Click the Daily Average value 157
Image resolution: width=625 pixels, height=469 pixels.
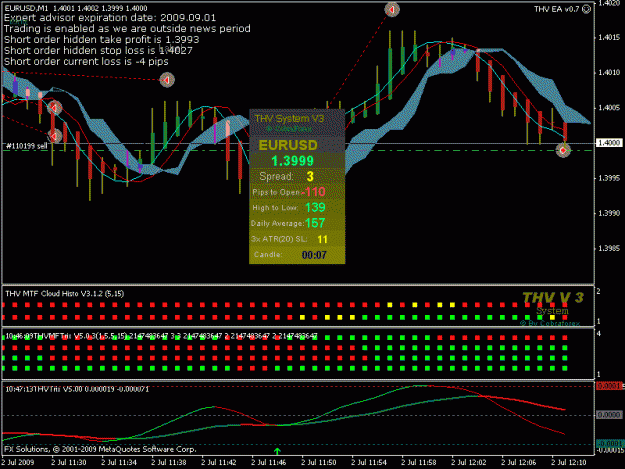pyautogui.click(x=315, y=223)
